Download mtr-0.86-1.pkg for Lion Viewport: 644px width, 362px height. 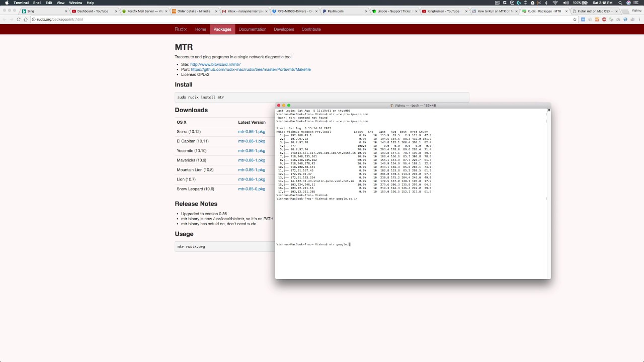(x=252, y=179)
